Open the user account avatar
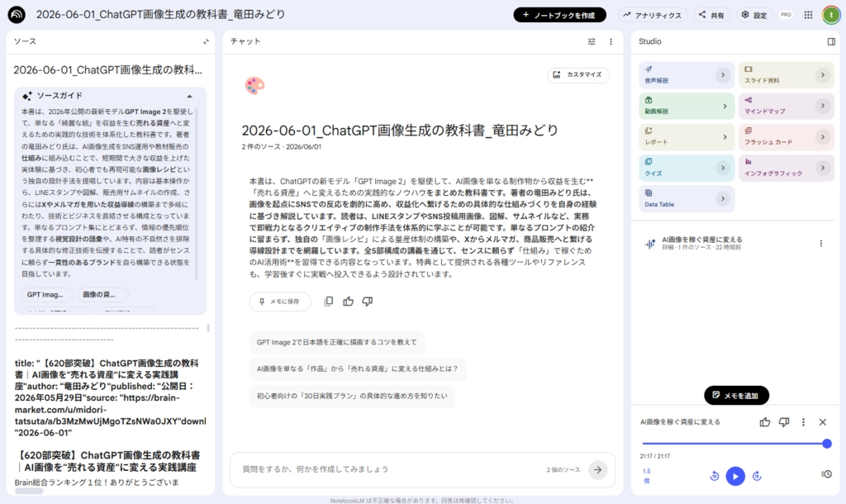This screenshot has height=504, width=846. coord(831,15)
